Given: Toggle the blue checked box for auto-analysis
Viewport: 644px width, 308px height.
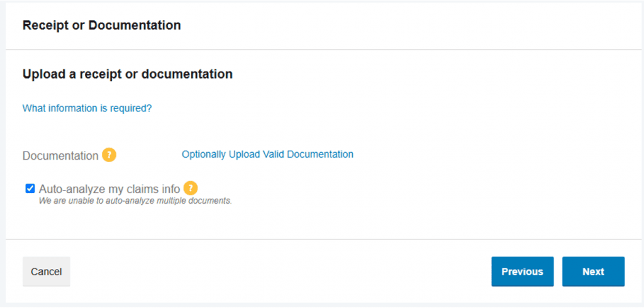Looking at the screenshot, I should point(30,189).
